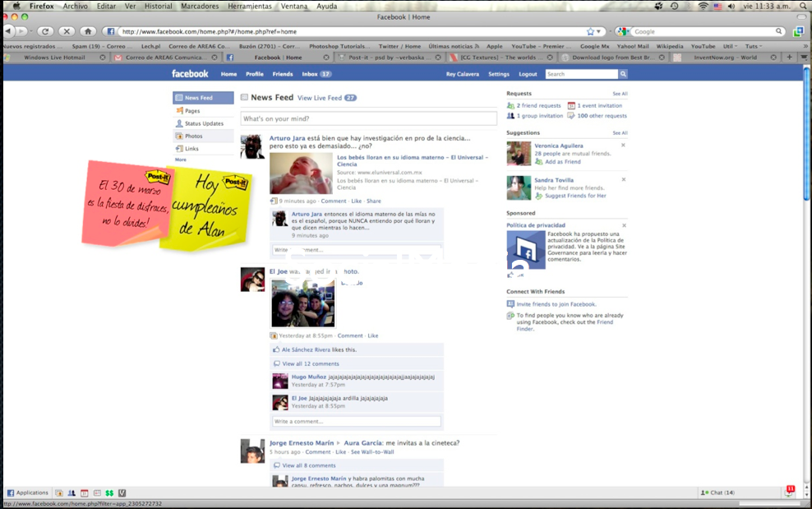Expand the Util bookmarks folder
The width and height of the screenshot is (812, 509).
click(x=730, y=46)
